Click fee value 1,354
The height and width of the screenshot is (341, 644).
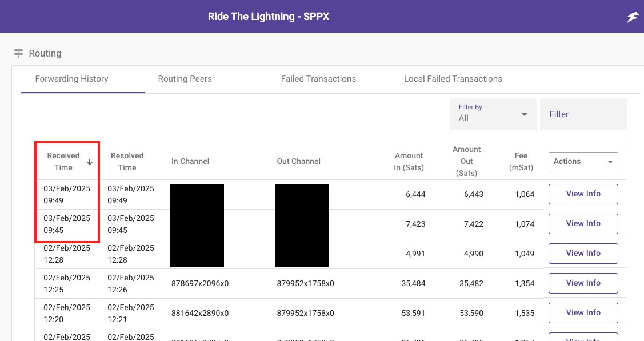point(525,283)
